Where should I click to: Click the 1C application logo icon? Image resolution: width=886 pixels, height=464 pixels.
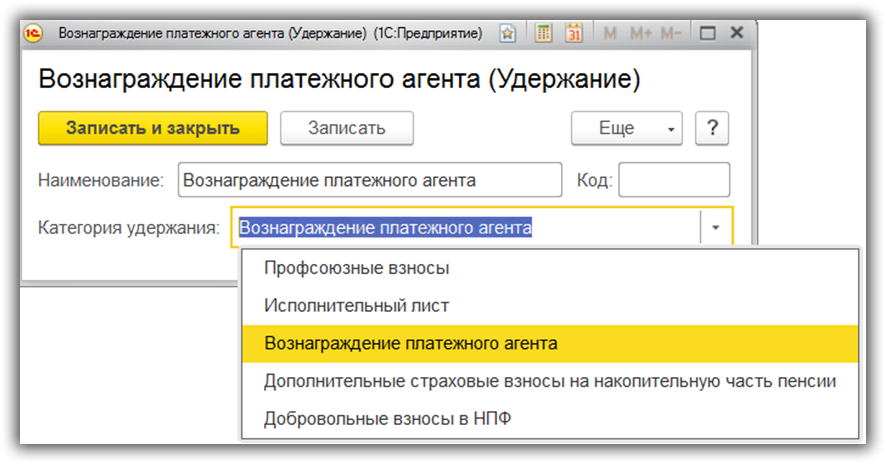(x=35, y=33)
